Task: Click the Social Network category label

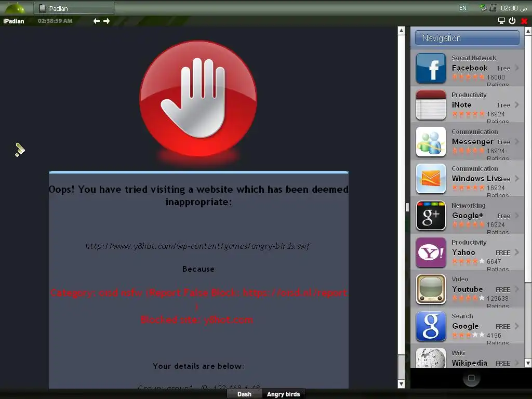Action: [x=474, y=58]
